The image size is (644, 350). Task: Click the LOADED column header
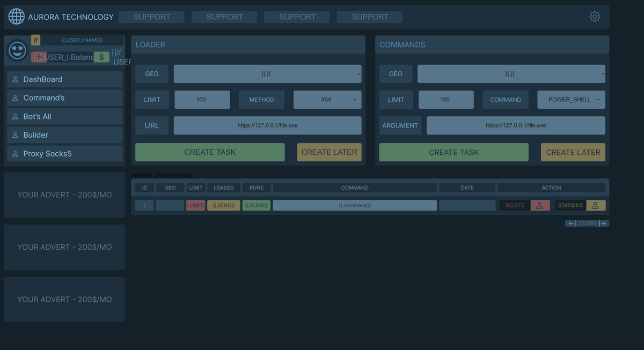[224, 188]
